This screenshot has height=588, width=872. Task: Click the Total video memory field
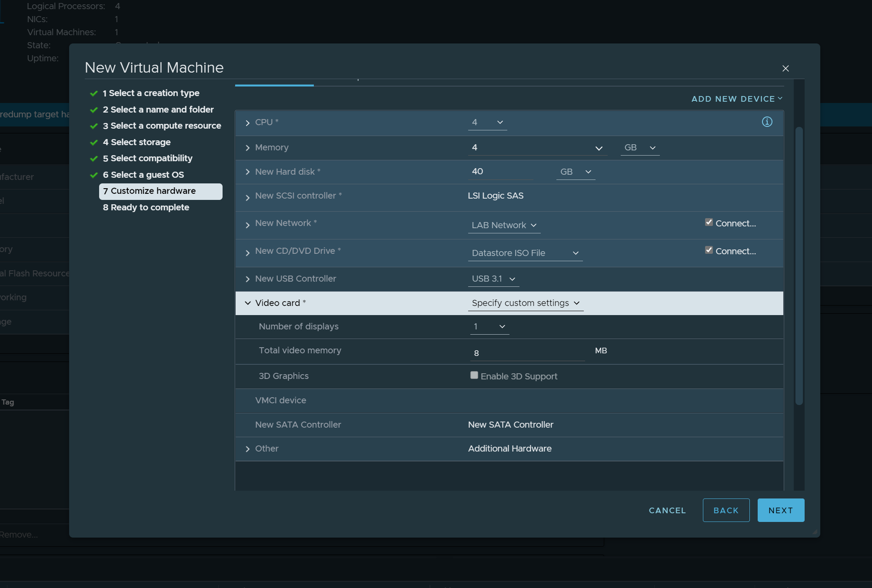[x=527, y=352]
